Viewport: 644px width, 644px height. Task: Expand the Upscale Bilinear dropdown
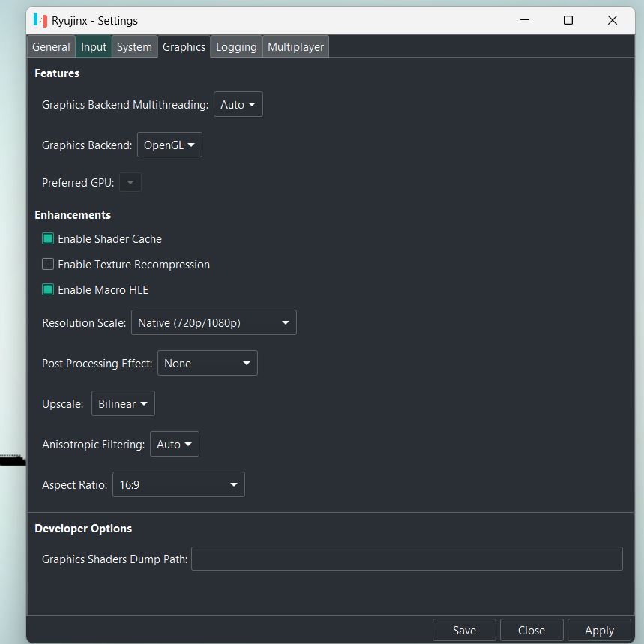coord(123,404)
